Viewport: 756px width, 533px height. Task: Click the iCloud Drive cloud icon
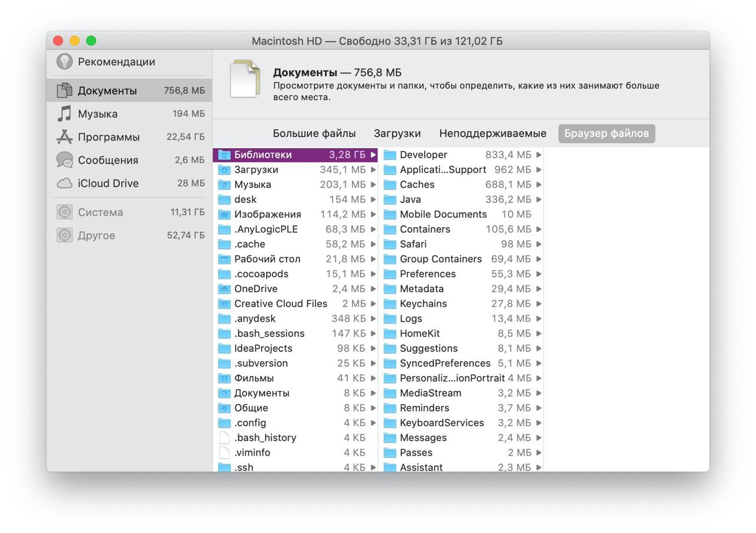pos(64,184)
